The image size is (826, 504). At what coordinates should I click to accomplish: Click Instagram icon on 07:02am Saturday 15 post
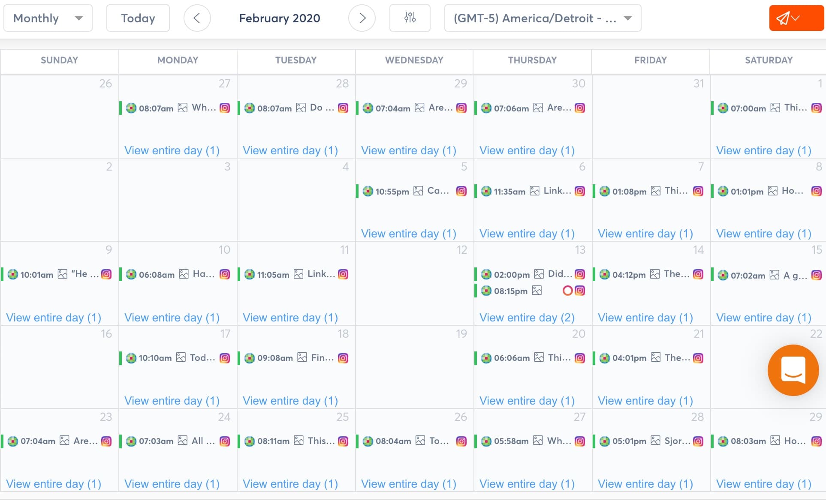click(817, 274)
